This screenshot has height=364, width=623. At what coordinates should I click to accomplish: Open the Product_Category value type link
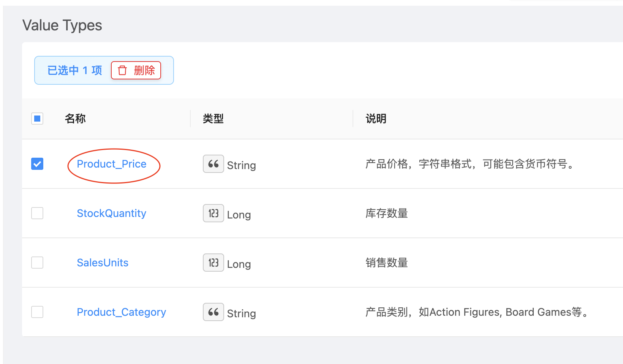click(x=122, y=312)
